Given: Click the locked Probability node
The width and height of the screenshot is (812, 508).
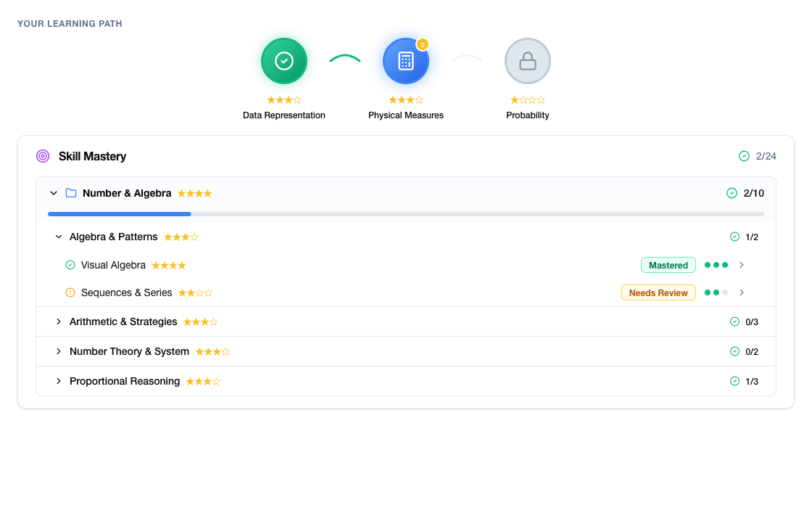Looking at the screenshot, I should click(x=528, y=61).
